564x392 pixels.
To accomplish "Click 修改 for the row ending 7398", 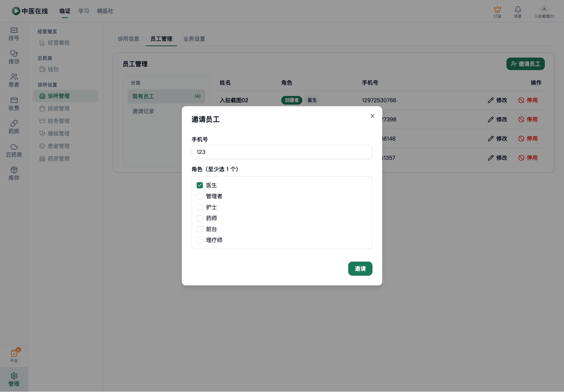I will (497, 119).
